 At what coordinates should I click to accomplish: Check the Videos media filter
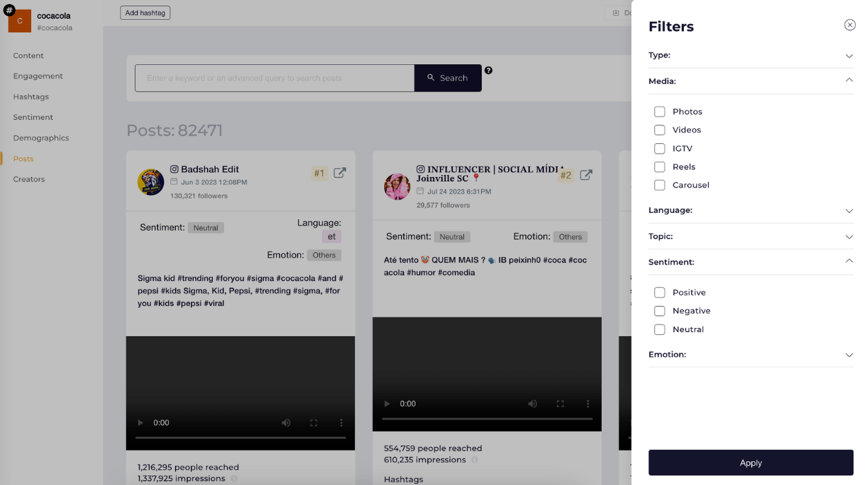(660, 130)
